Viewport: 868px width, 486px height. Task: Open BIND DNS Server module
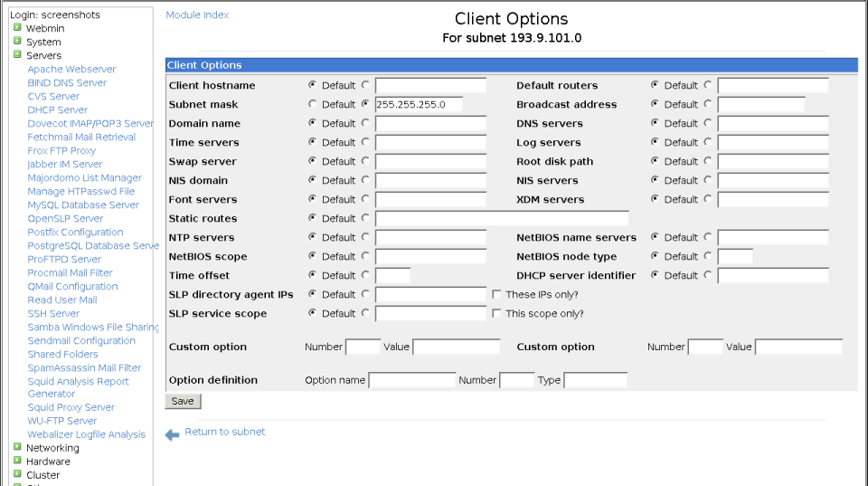pyautogui.click(x=67, y=82)
